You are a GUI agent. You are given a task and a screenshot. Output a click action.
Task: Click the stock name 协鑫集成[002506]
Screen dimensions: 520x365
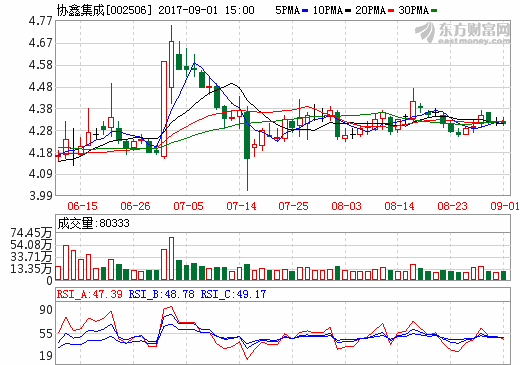[x=104, y=10]
